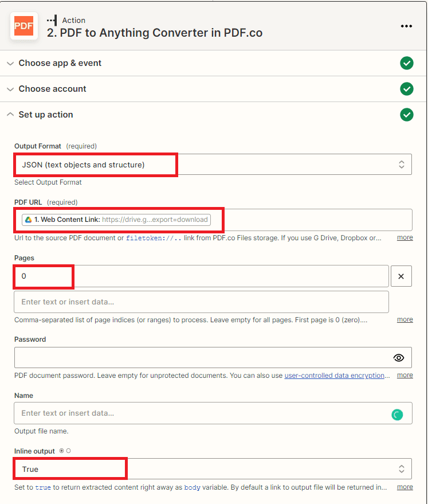Click green checkmark beside Choose account
Viewport: 428px width, 504px height.
pyautogui.click(x=406, y=89)
